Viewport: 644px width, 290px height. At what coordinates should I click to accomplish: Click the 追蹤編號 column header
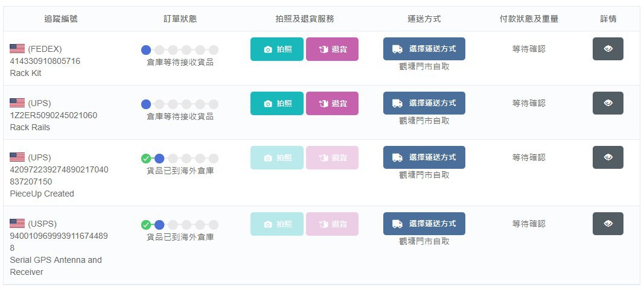[x=61, y=19]
